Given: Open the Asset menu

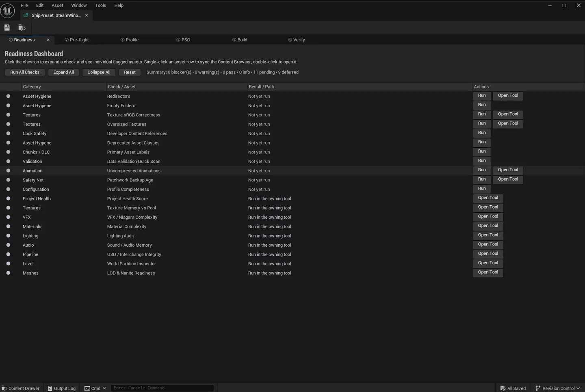Looking at the screenshot, I should coord(57,5).
